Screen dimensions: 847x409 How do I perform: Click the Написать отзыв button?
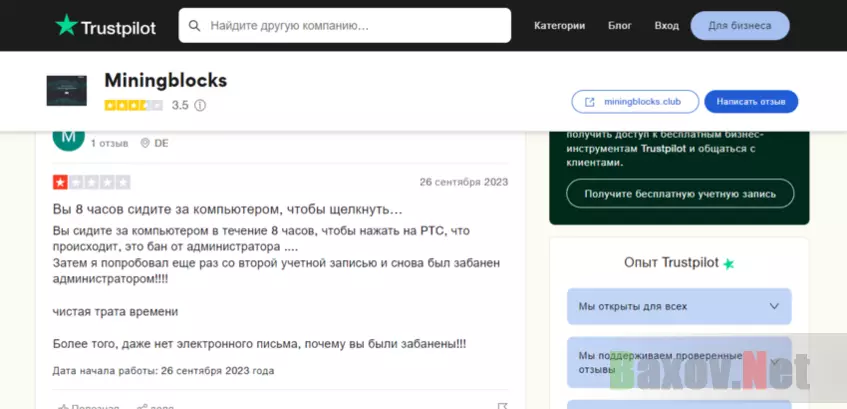coord(751,102)
